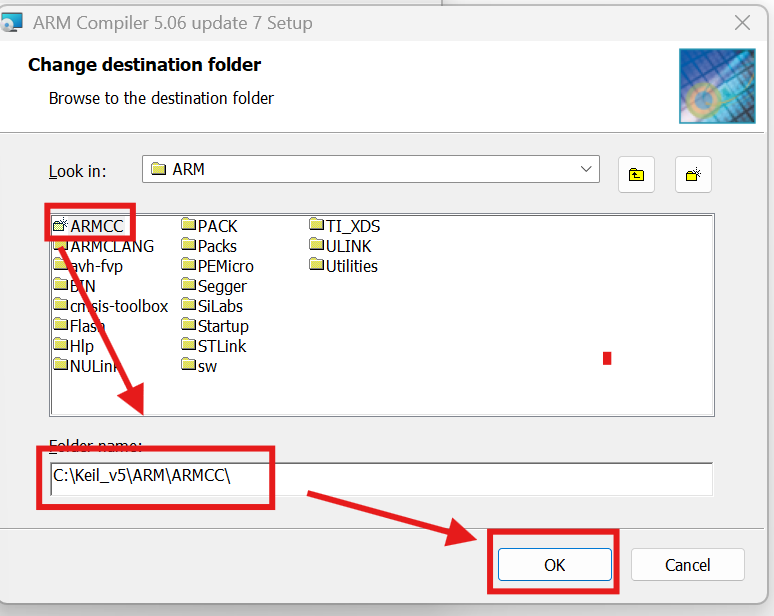Select the ULINK folder
This screenshot has width=774, height=616.
tap(341, 246)
